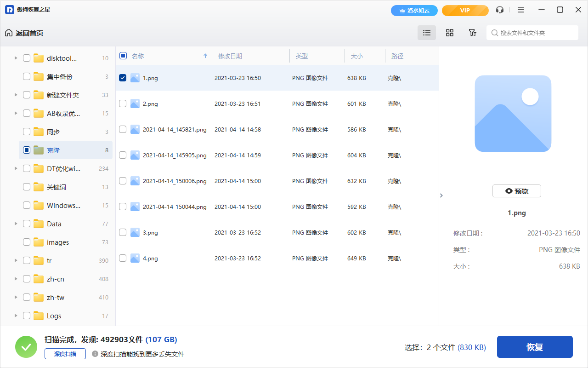Click the Data folder icon

point(39,224)
